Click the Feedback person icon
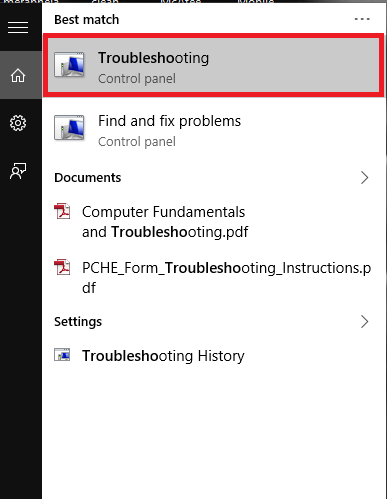 pyautogui.click(x=18, y=171)
